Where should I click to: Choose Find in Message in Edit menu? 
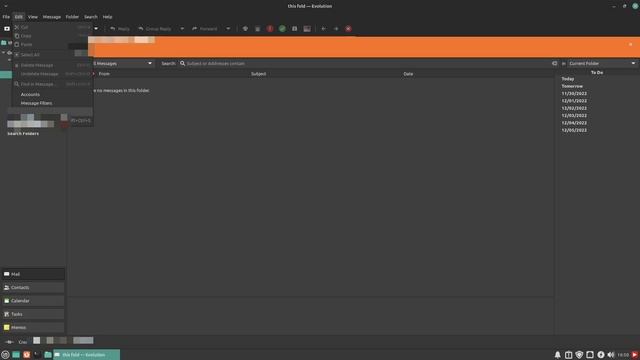tap(52, 84)
